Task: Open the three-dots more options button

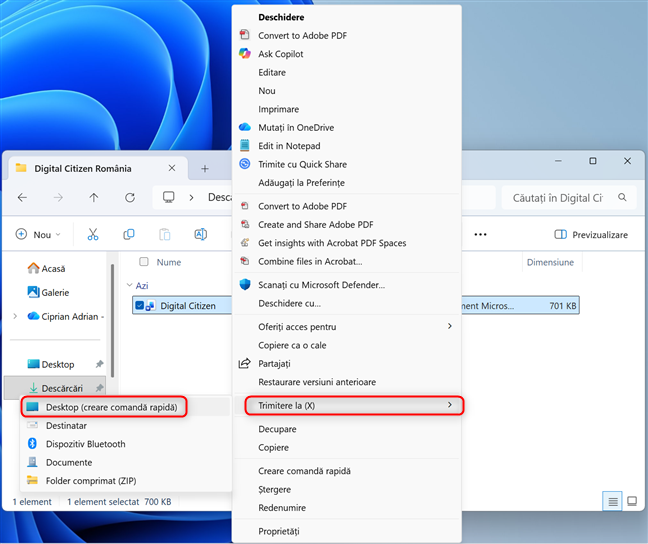Action: 480,234
